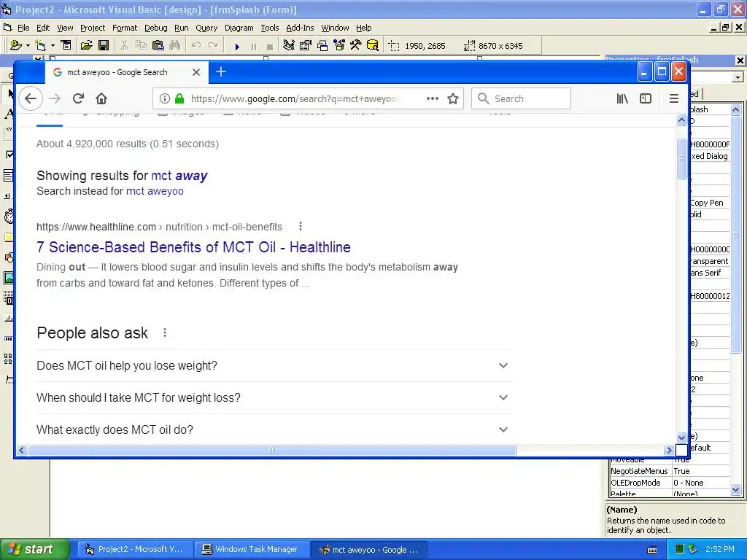Open a new browser tab with plus button

[x=220, y=72]
